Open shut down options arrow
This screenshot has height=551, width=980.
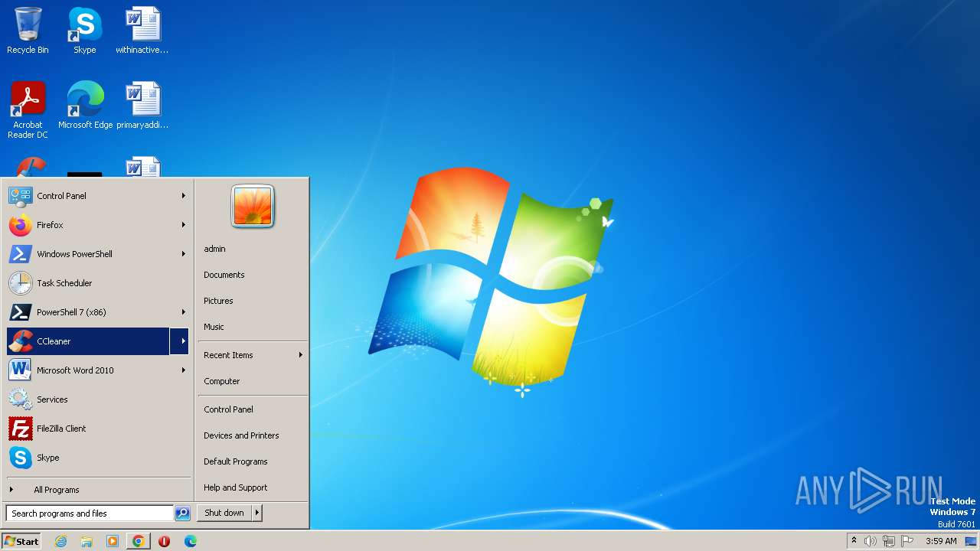(x=256, y=513)
